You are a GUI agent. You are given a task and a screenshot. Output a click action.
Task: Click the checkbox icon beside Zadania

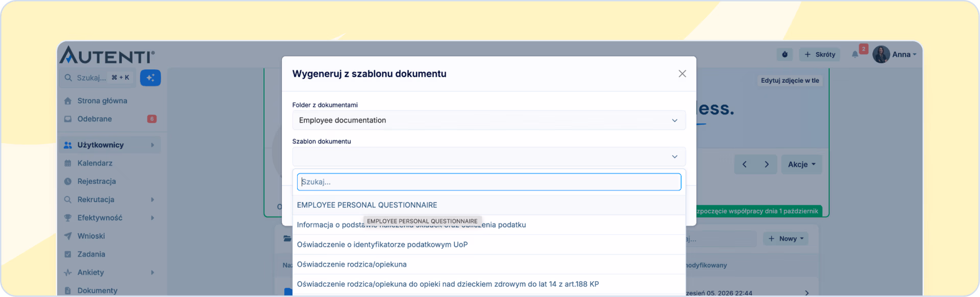click(68, 254)
